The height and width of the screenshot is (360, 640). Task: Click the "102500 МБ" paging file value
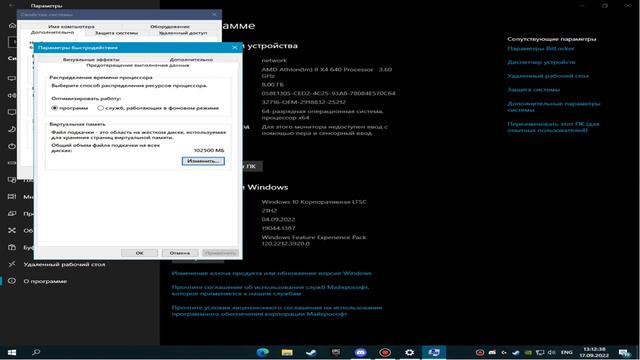tap(209, 151)
